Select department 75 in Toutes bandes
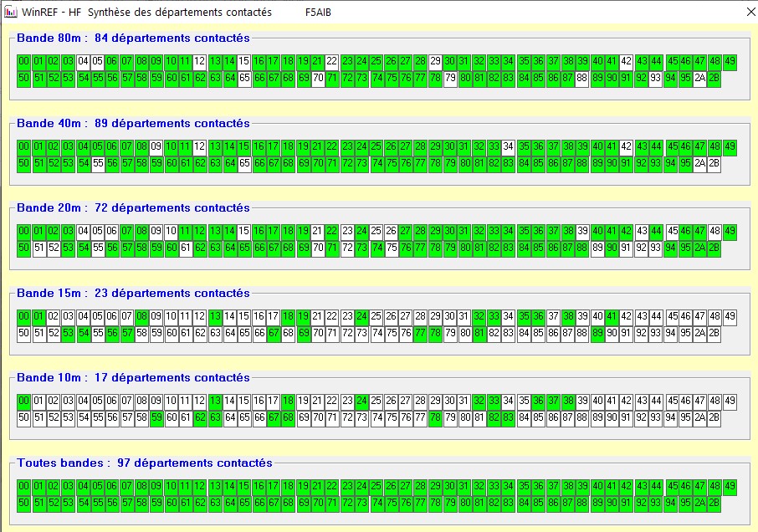 (391, 503)
